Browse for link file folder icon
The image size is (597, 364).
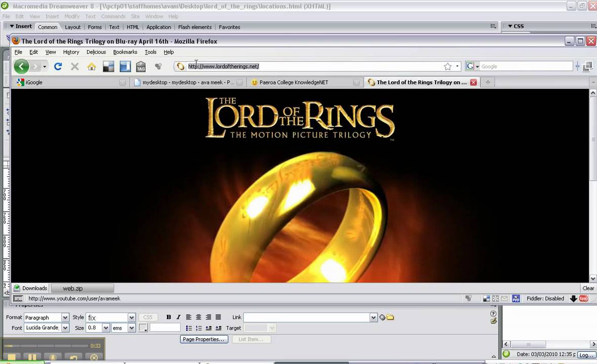click(390, 317)
